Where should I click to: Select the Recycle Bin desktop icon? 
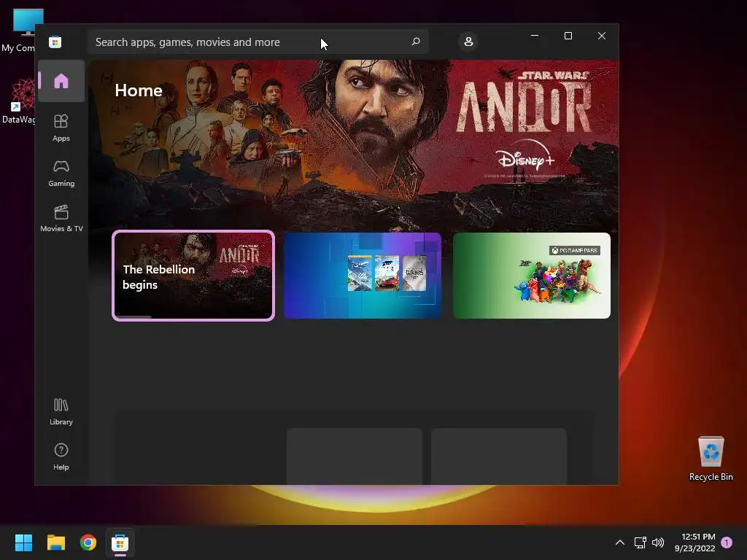(711, 458)
